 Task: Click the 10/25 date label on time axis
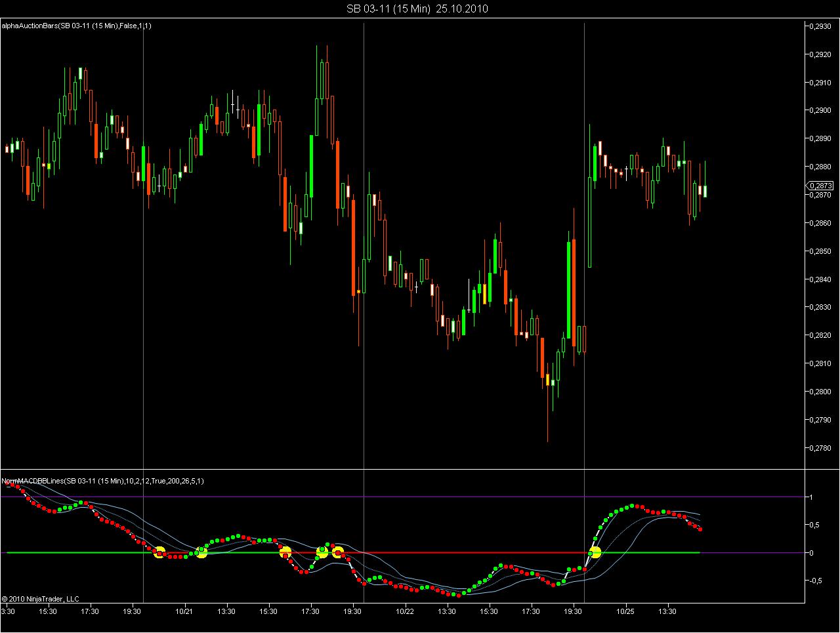625,611
